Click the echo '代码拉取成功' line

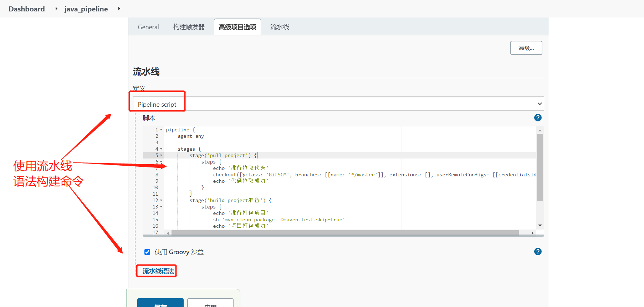[x=241, y=181]
